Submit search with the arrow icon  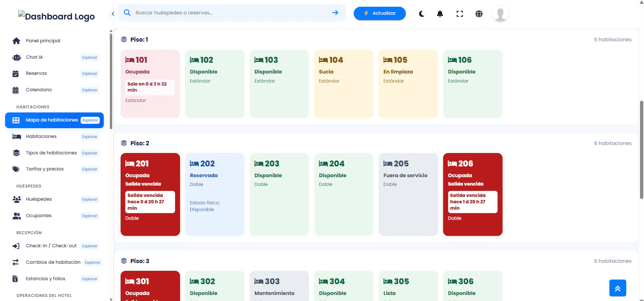point(335,13)
